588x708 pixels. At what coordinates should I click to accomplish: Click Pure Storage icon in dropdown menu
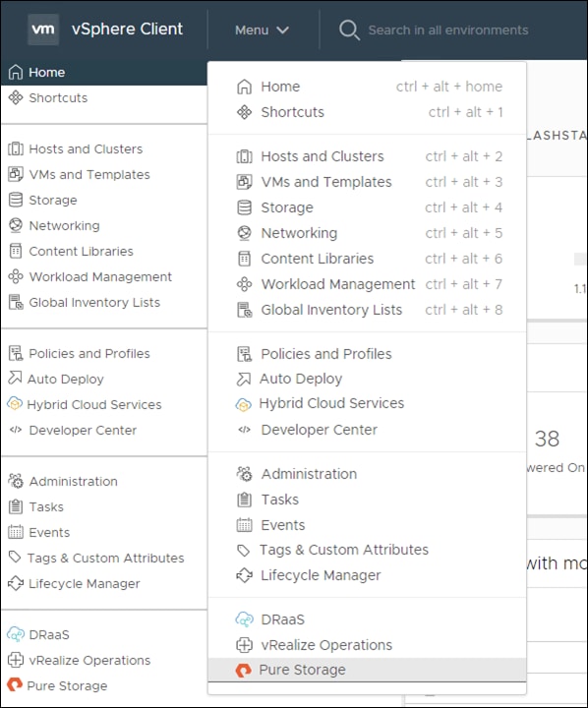point(243,670)
